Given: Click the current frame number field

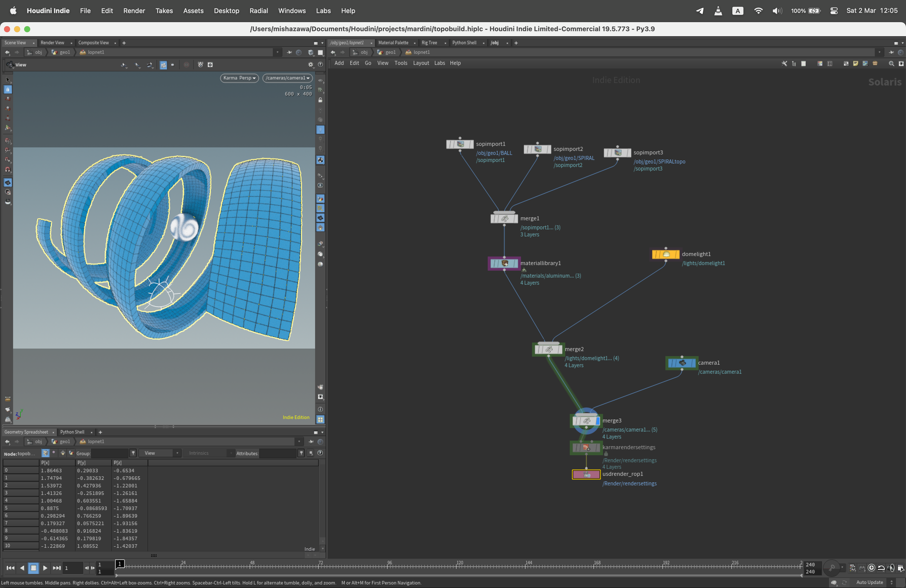Looking at the screenshot, I should pyautogui.click(x=73, y=568).
